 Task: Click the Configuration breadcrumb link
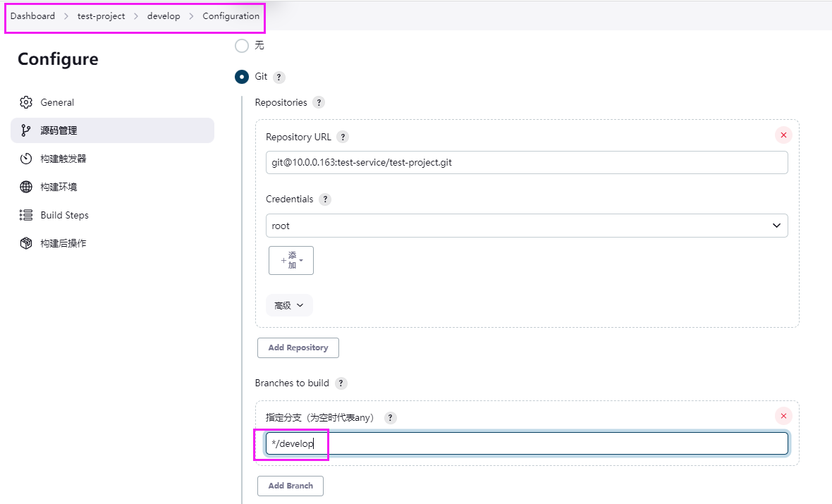point(231,16)
